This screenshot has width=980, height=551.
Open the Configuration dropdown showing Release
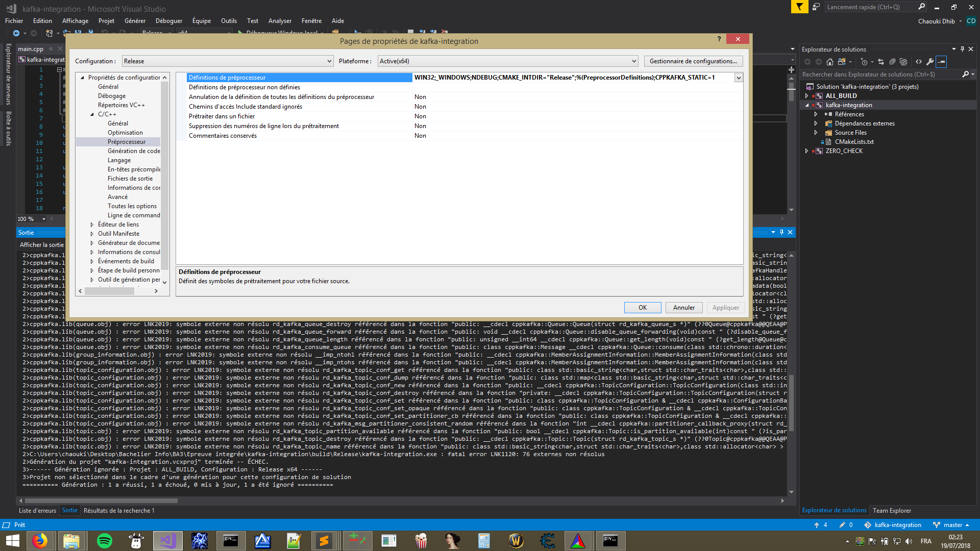coord(228,61)
